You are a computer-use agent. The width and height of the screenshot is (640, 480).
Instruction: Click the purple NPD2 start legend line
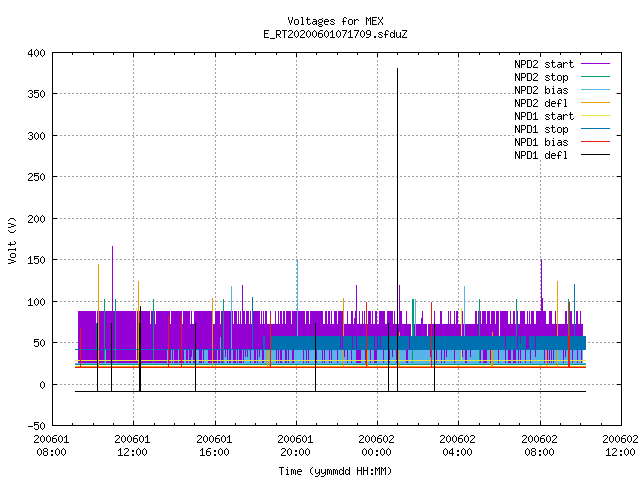[x=595, y=64]
